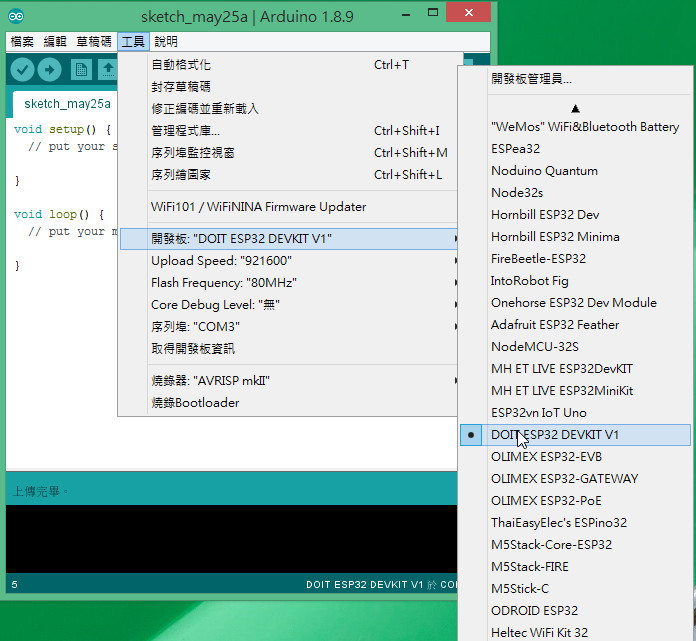Select the sketch_may25a tab
696x641 pixels.
(67, 104)
